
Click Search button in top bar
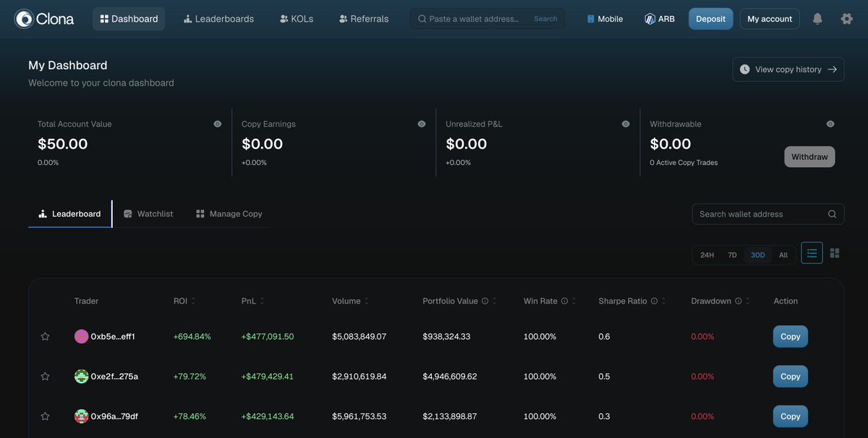click(x=545, y=19)
